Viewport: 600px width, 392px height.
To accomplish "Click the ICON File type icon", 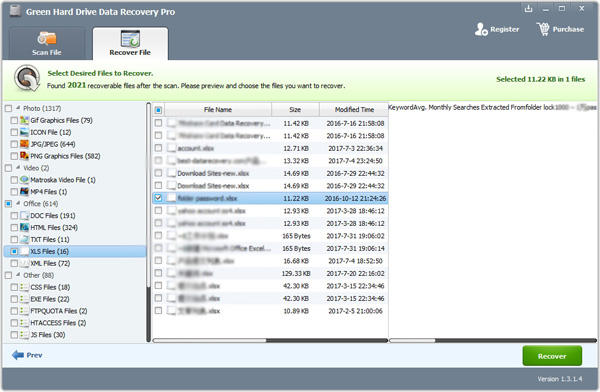I will 24,132.
